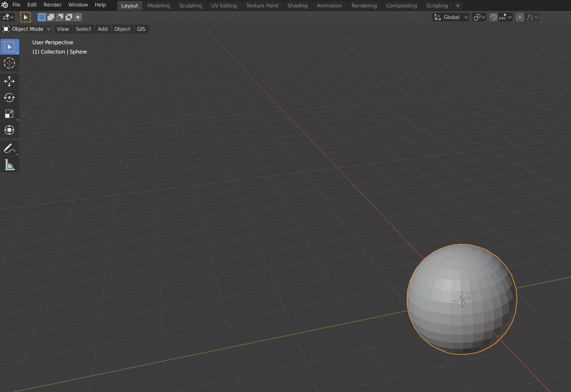Choose Set a new selection mode

pos(41,17)
